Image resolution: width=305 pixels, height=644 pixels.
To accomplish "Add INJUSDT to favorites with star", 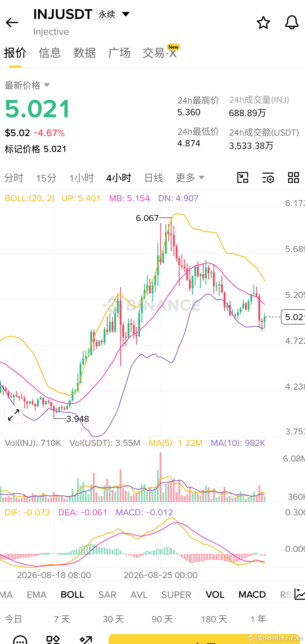I will click(x=263, y=22).
